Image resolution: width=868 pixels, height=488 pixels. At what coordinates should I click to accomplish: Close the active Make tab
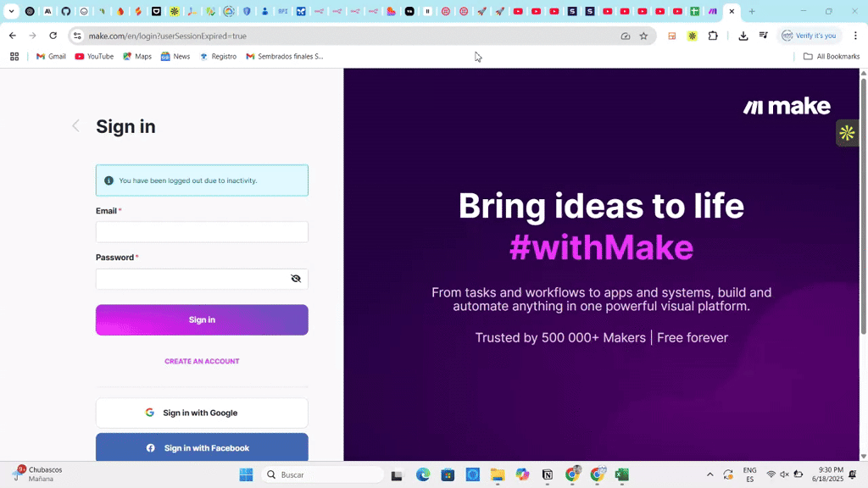click(732, 11)
